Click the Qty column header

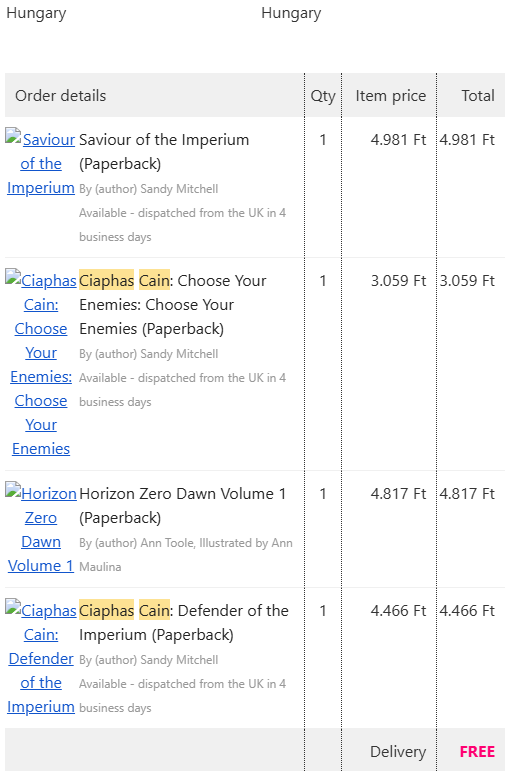[x=323, y=95]
